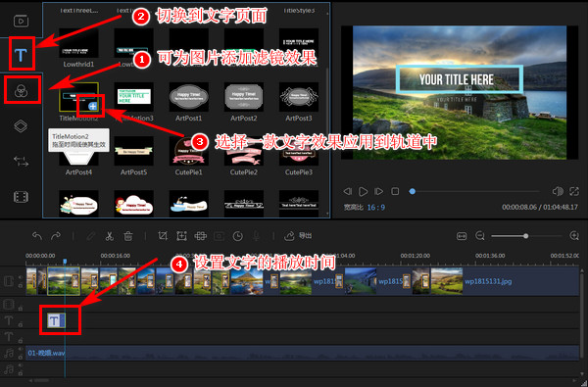This screenshot has width=588, height=387.
Task: Open the Overlays tab with layered icon
Action: click(x=21, y=126)
